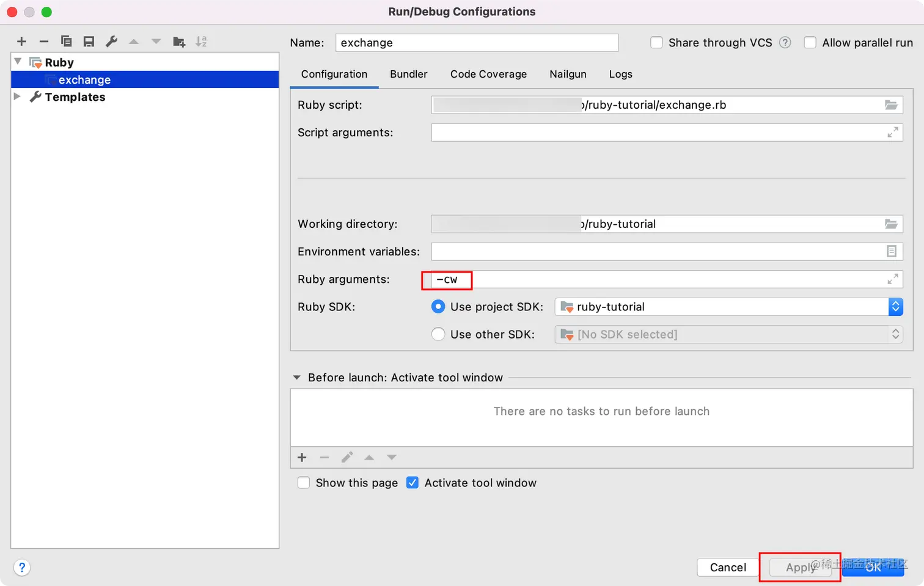The image size is (924, 586).
Task: Open edit templates wrench icon in toolbar
Action: point(111,42)
